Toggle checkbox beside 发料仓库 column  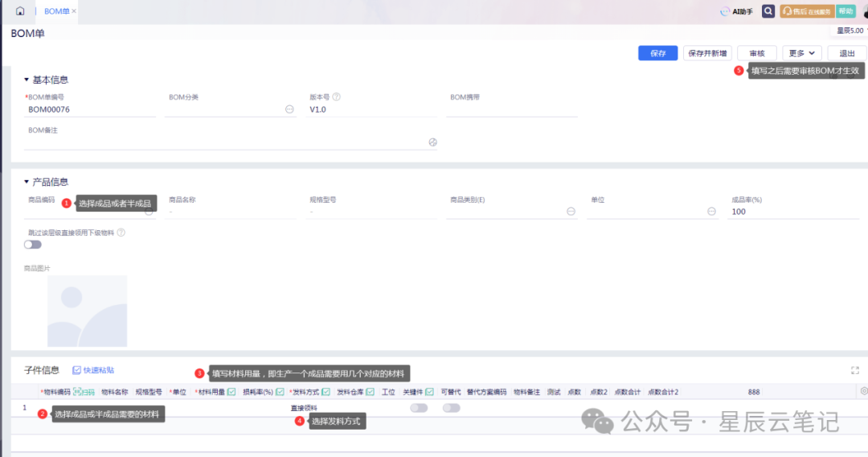point(370,392)
